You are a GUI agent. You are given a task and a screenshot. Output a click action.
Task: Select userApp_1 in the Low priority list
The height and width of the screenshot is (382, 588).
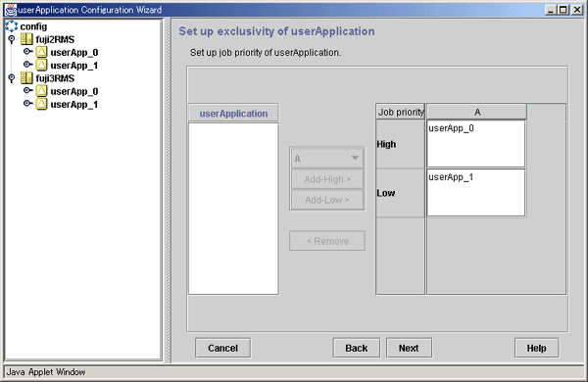pos(451,177)
